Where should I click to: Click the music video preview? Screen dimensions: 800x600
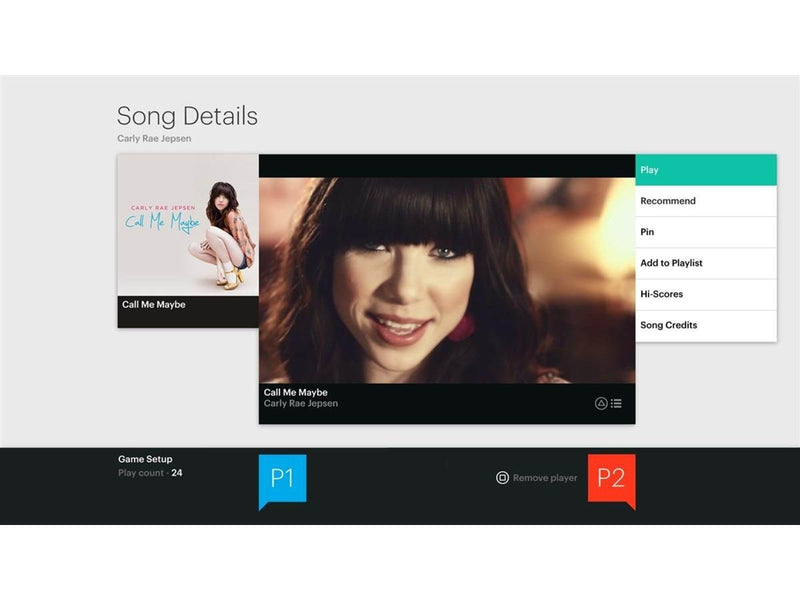[447, 280]
